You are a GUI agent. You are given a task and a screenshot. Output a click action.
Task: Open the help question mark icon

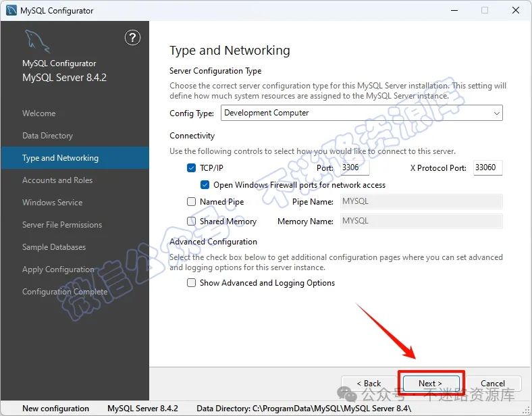click(132, 38)
